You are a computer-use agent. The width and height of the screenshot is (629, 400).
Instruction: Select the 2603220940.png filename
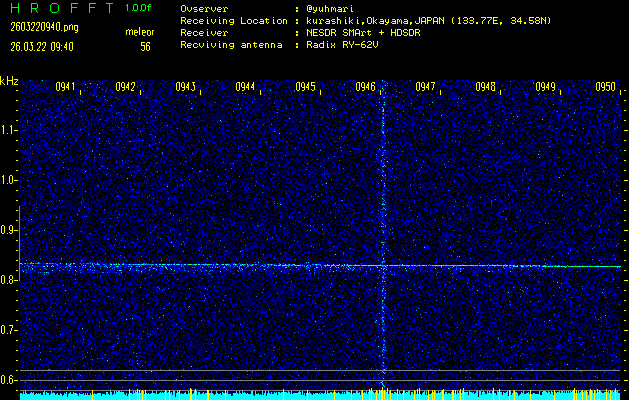(x=36, y=26)
